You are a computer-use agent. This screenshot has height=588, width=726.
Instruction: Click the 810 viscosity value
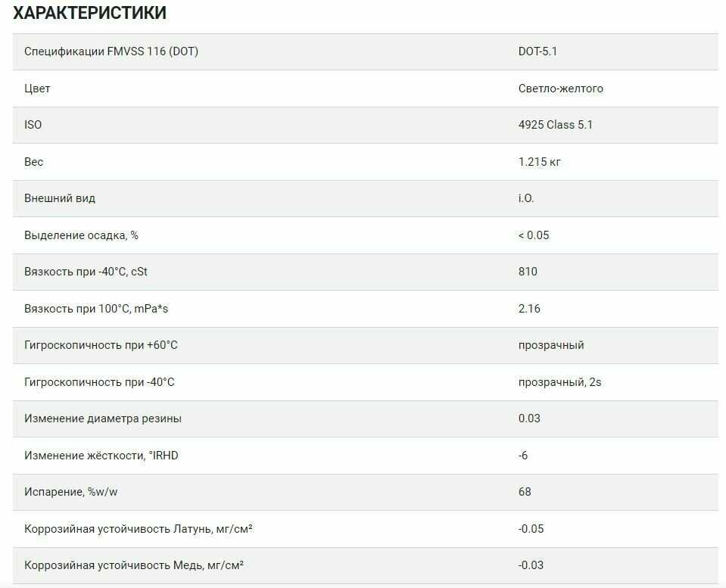point(528,272)
